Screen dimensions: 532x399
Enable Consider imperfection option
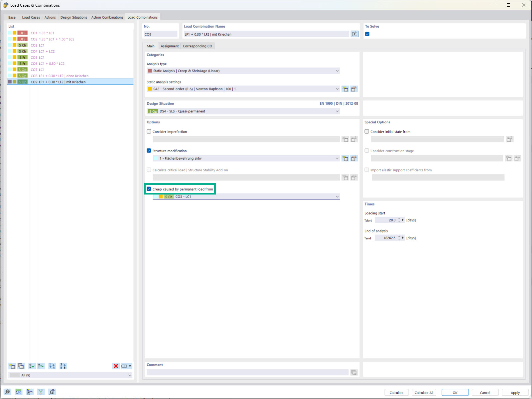point(149,131)
